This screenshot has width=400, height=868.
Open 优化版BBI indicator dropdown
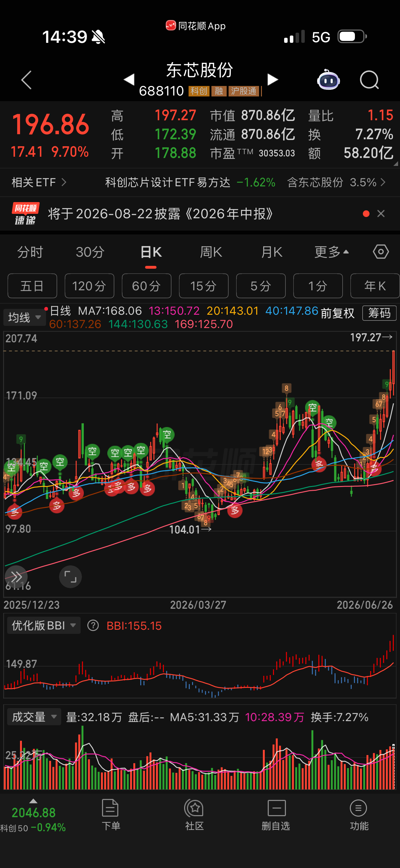44,625
